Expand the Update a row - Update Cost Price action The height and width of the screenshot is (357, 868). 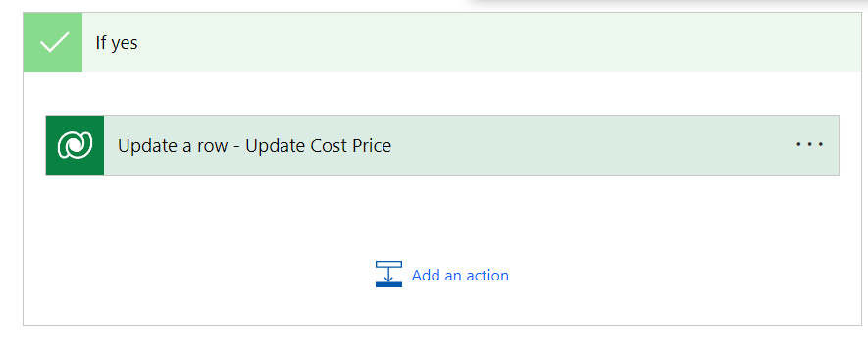tap(442, 145)
